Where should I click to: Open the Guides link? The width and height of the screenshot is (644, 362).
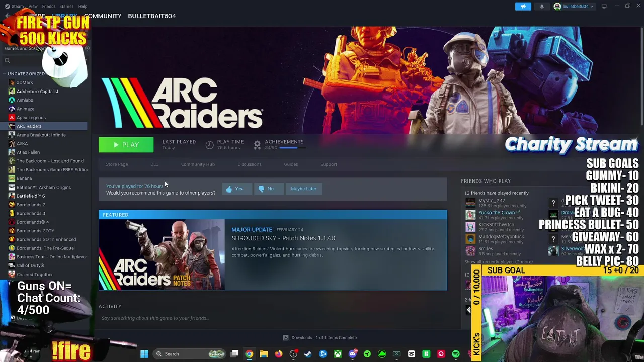pos(291,164)
